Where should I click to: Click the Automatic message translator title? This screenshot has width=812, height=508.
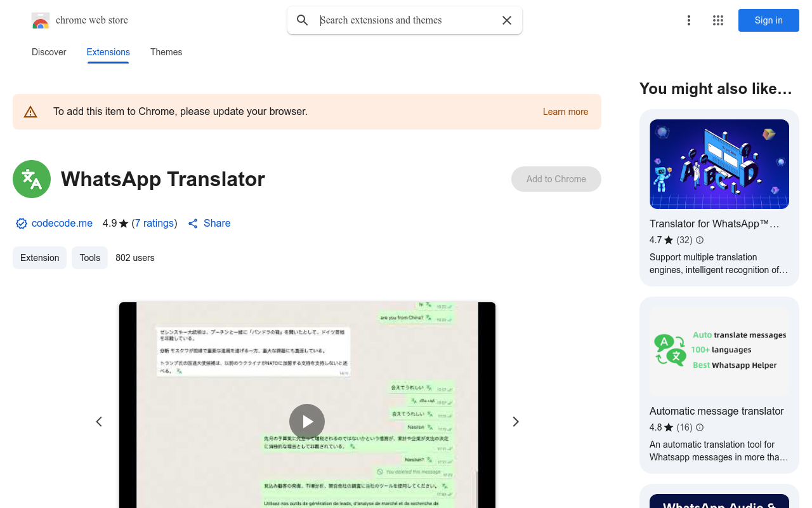(717, 411)
